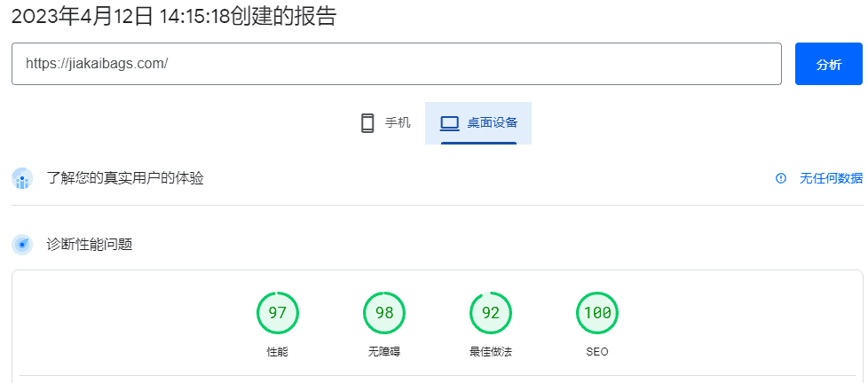Click the 了解您的真实用户的体验 heading
Image resolution: width=868 pixels, height=383 pixels.
[x=125, y=178]
